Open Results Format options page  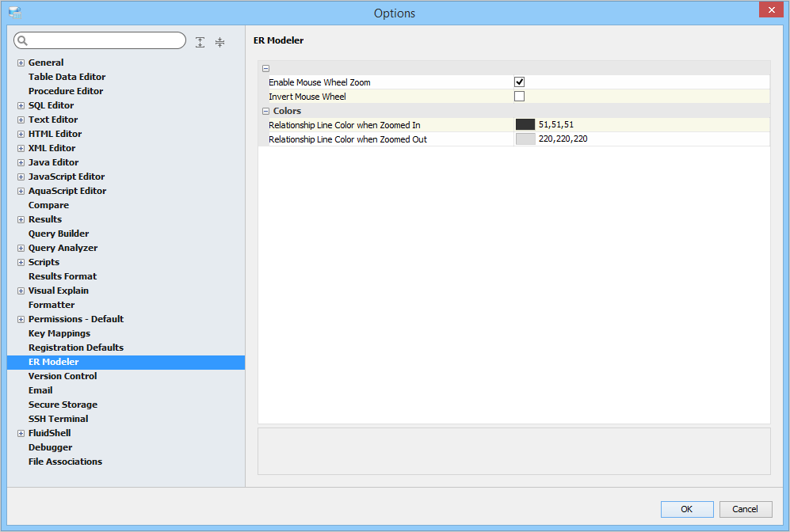point(63,276)
